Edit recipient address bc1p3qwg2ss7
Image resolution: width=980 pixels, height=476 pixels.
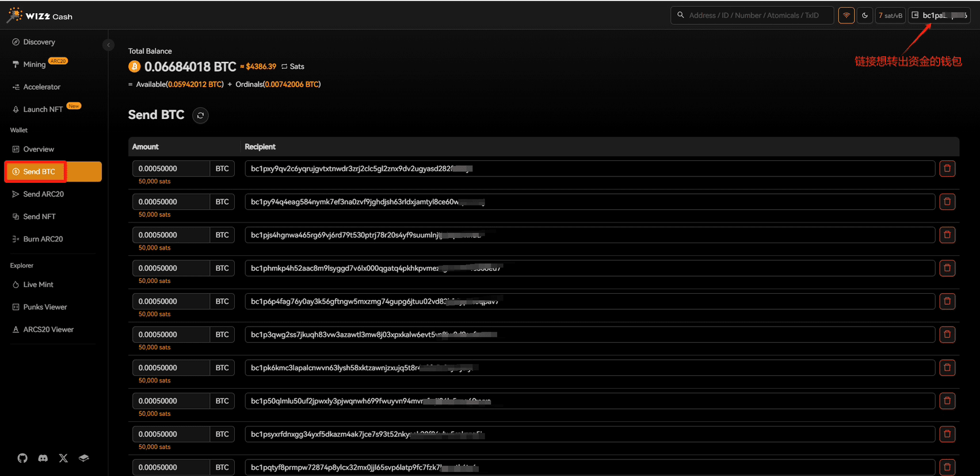pyautogui.click(x=590, y=335)
